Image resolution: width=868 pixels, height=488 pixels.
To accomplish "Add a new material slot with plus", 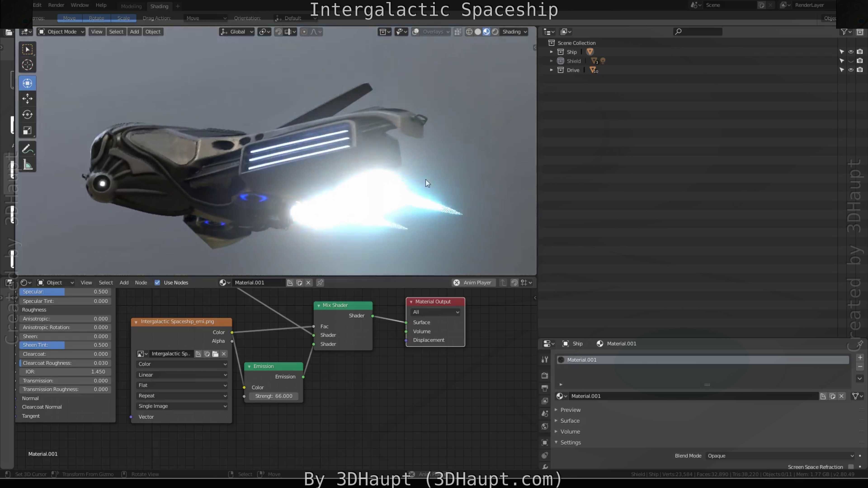I will point(860,358).
